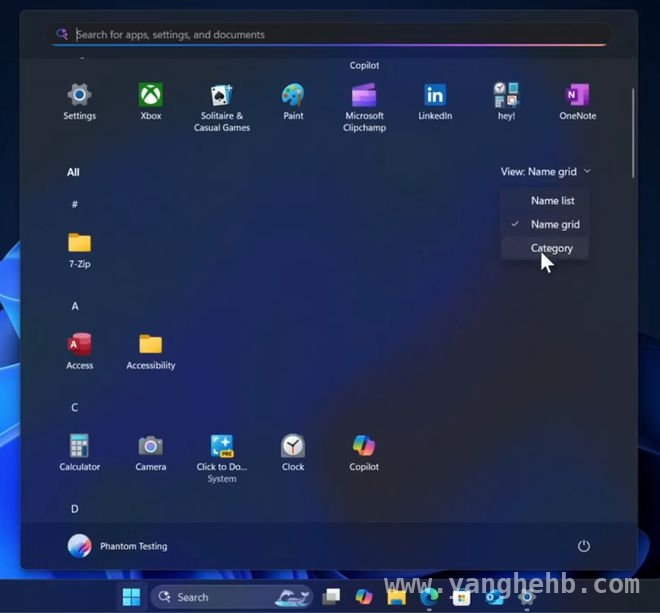Open the Clock app
Viewport: 660px width, 613px height.
(x=293, y=453)
